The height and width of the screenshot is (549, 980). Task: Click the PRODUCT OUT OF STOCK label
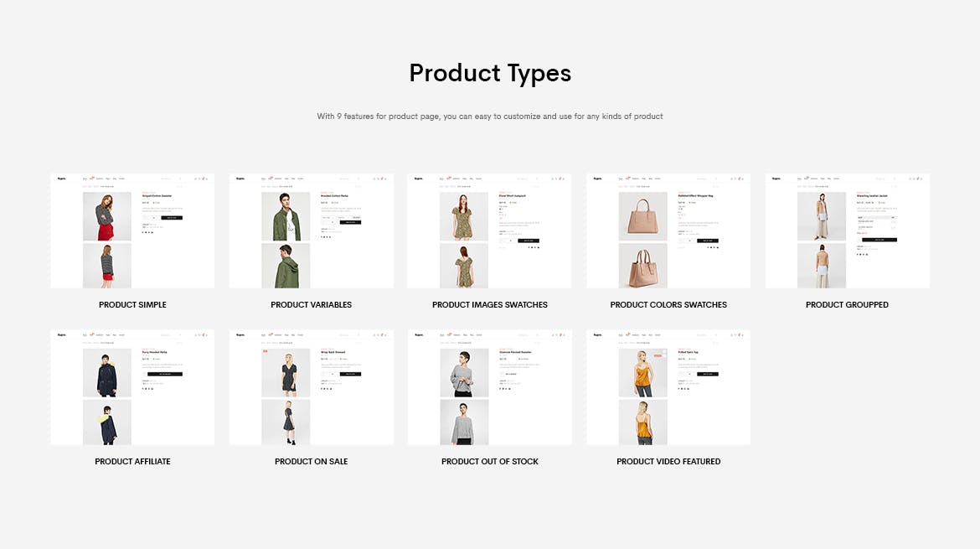pos(489,462)
